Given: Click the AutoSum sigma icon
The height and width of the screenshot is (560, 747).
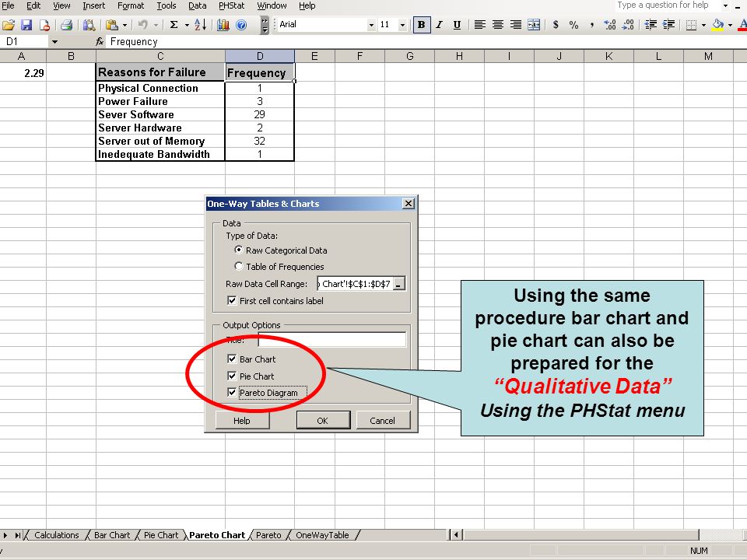Looking at the screenshot, I should [174, 25].
